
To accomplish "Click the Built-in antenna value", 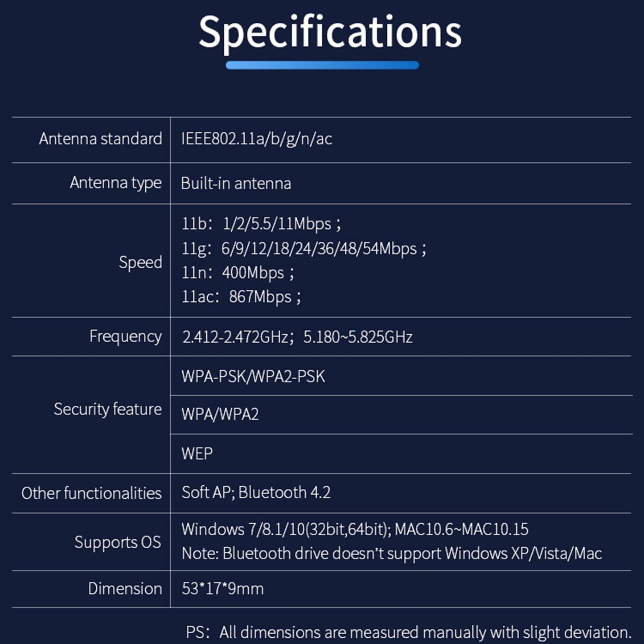I will [236, 183].
